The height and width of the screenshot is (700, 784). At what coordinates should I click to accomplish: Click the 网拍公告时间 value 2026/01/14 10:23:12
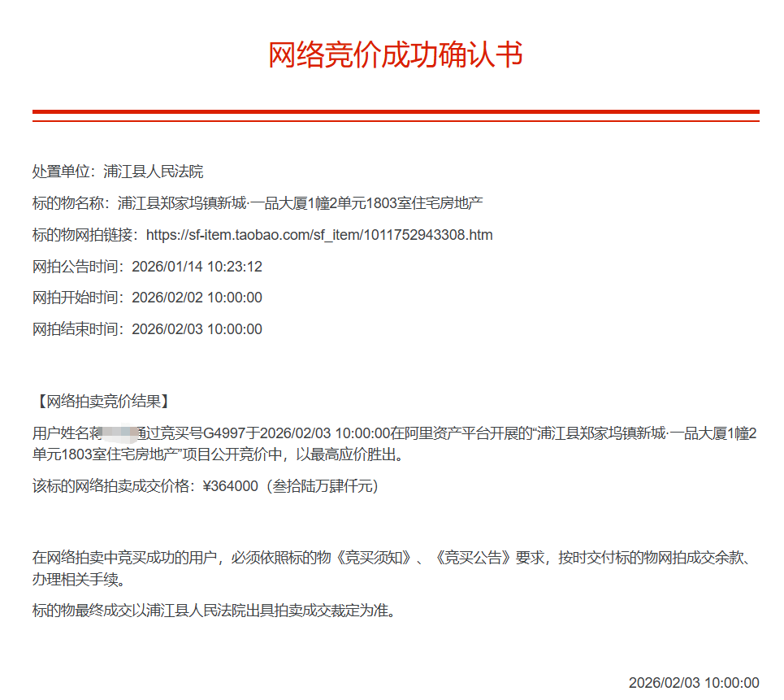click(197, 267)
